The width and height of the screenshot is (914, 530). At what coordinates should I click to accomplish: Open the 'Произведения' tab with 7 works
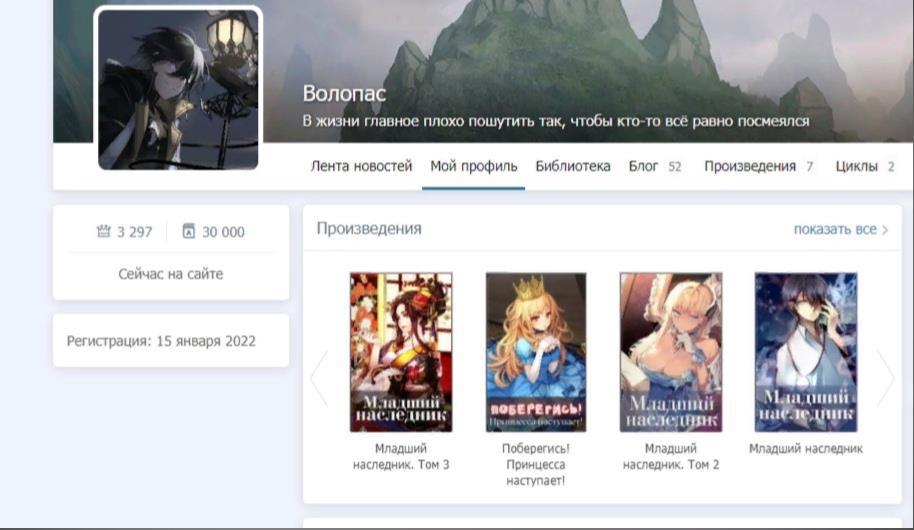tap(750, 167)
